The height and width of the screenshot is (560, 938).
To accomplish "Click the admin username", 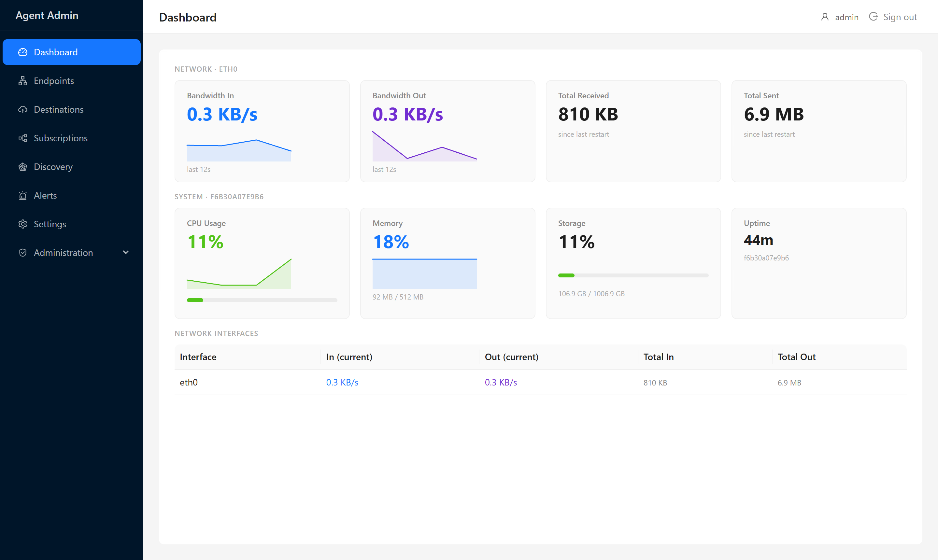I will [x=847, y=17].
